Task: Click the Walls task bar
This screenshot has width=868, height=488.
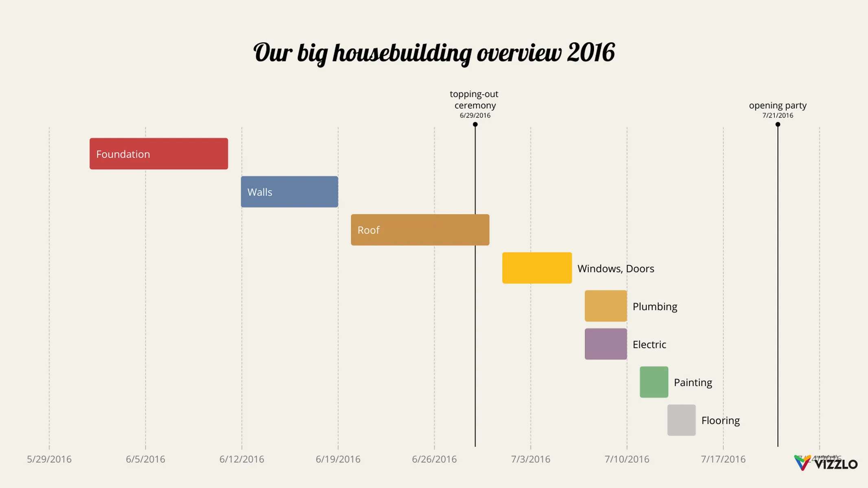Action: [289, 192]
